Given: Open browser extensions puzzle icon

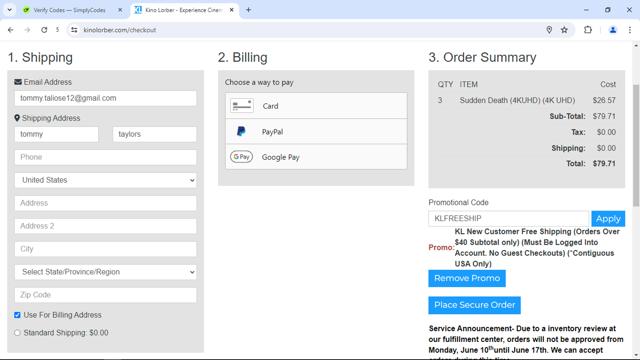Looking at the screenshot, I should 588,30.
